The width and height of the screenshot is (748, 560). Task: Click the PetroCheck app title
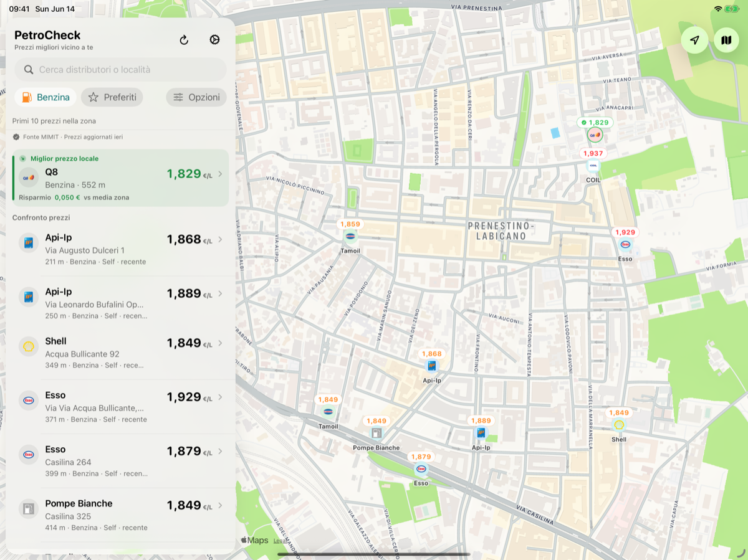click(47, 36)
